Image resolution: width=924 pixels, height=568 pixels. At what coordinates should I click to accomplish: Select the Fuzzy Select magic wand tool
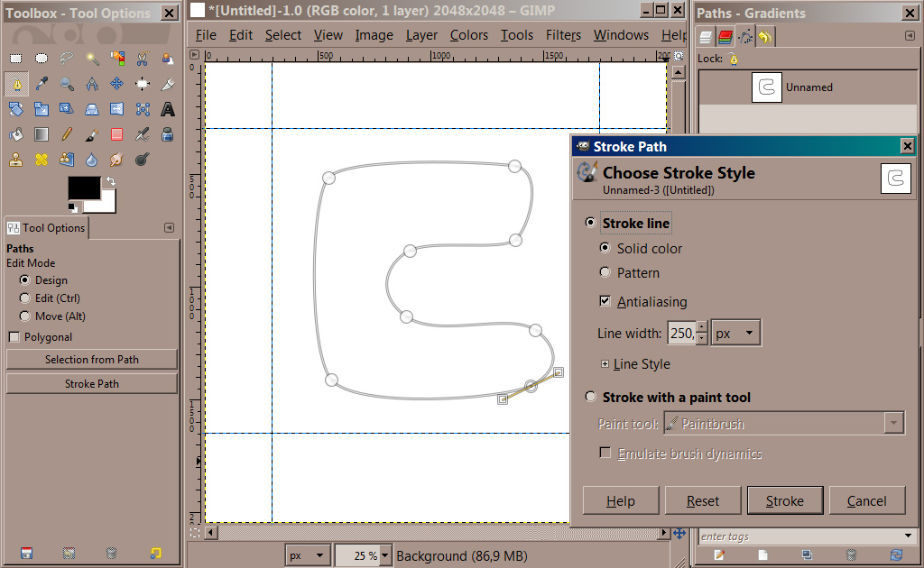click(92, 59)
